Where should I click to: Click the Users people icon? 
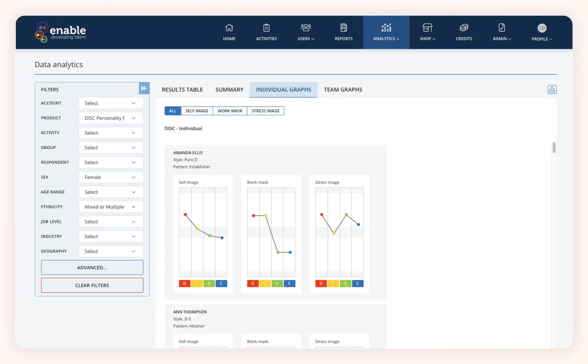pyautogui.click(x=306, y=28)
